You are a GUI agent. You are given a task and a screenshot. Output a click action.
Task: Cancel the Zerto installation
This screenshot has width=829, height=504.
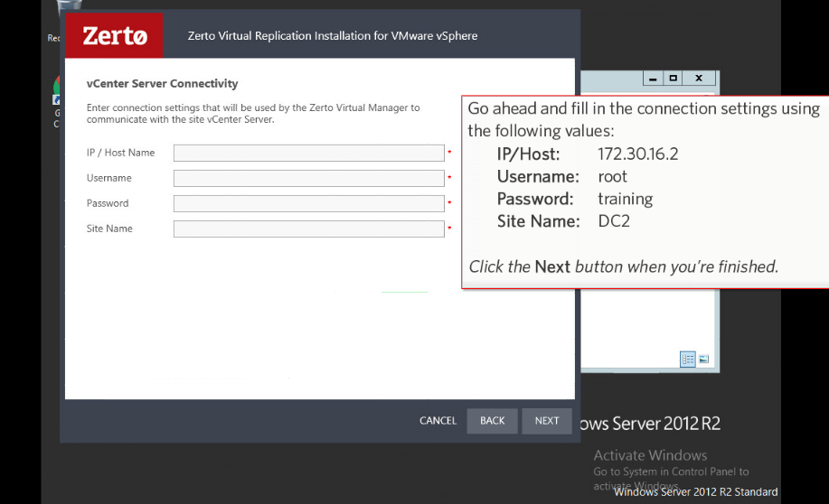(x=438, y=421)
